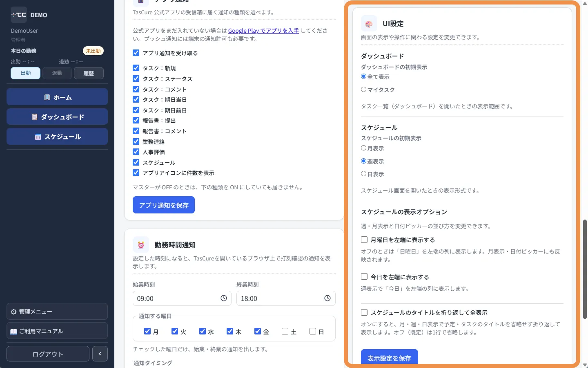588x368 pixels.
Task: Click the TasCure logo in the sidebar
Action: pyautogui.click(x=19, y=15)
